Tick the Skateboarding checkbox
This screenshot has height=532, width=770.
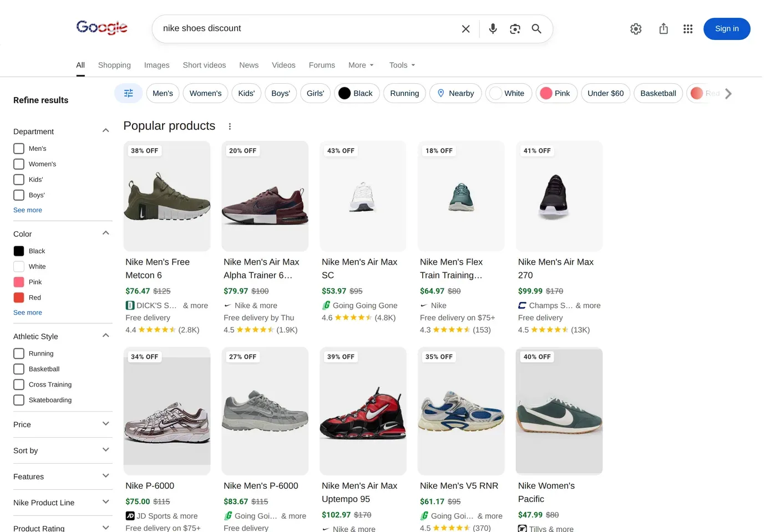[x=19, y=400]
